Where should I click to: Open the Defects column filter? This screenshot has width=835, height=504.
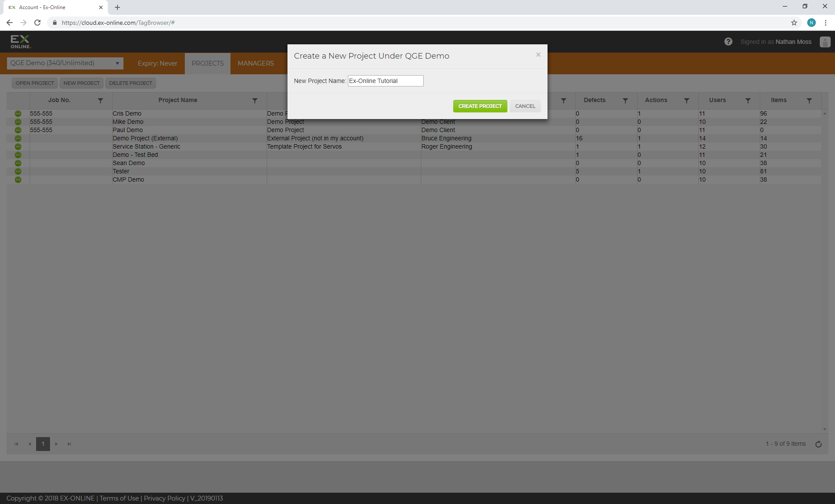(x=625, y=100)
